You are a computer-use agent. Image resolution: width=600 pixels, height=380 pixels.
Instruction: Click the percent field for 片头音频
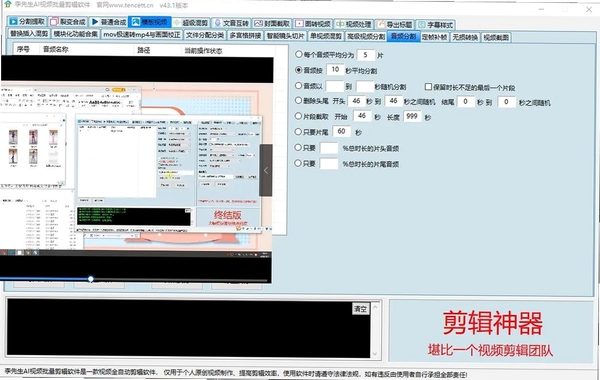click(329, 148)
